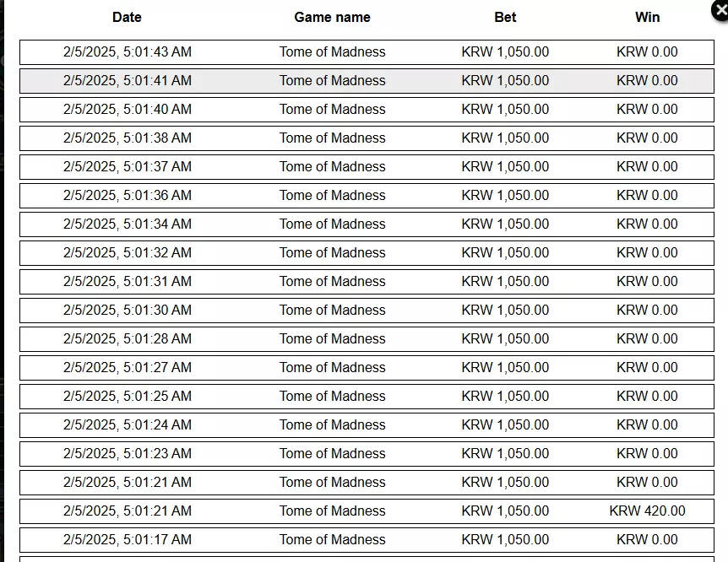Click the Date column header
The height and width of the screenshot is (562, 728).
[127, 17]
